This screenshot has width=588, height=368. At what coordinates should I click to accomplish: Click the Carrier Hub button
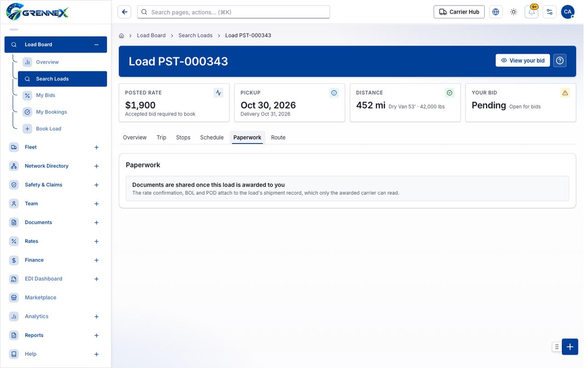[459, 12]
